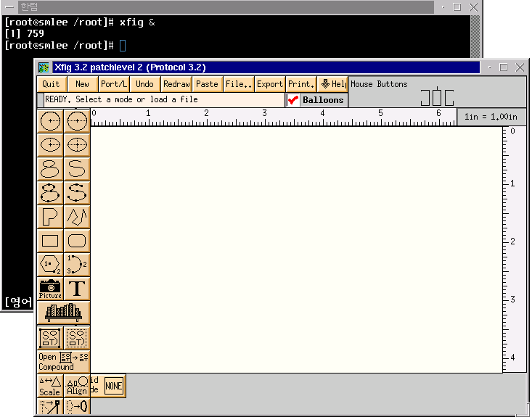
Task: Click the terminal window menu dash button
Action: point(9,7)
